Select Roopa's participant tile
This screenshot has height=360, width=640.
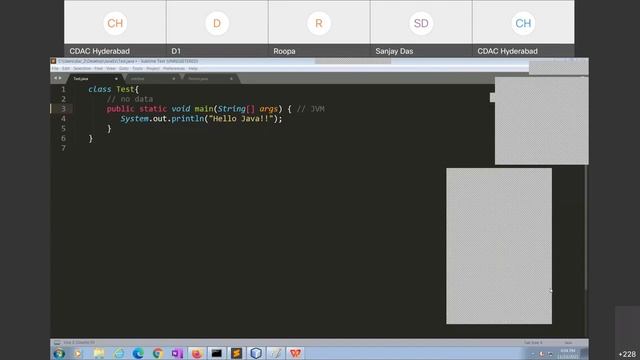pyautogui.click(x=319, y=28)
